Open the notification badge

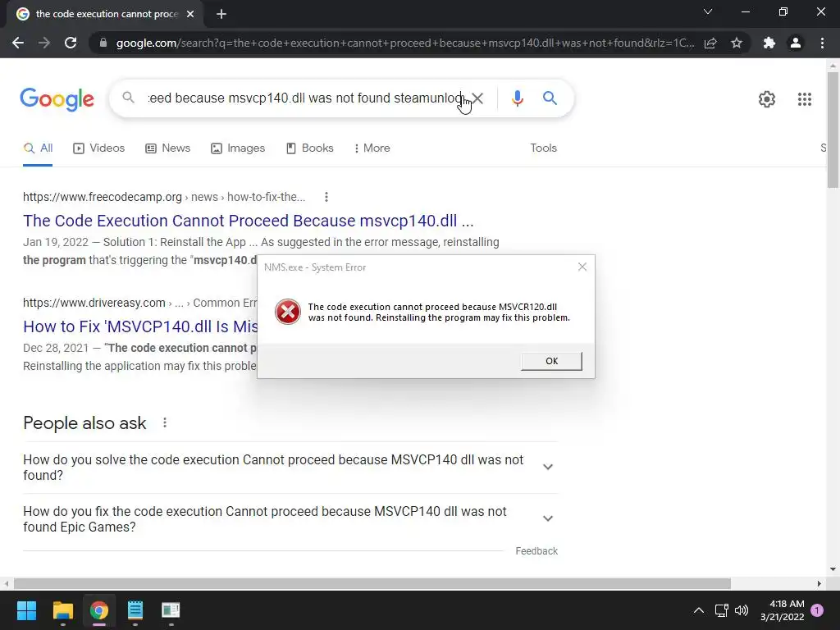[x=817, y=610]
